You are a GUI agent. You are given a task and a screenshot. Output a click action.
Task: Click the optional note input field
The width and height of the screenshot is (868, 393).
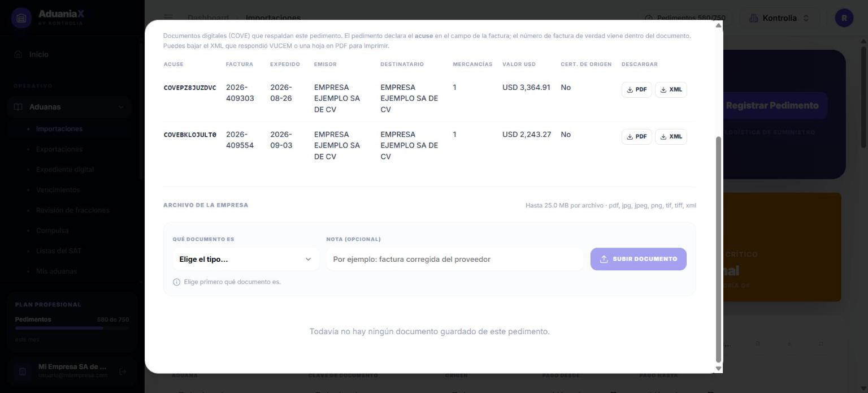[454, 259]
